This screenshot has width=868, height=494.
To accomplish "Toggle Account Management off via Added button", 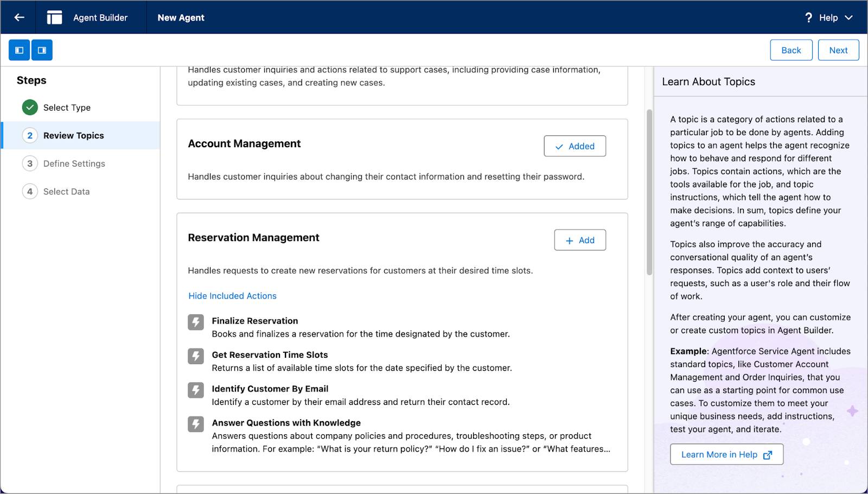I will 575,145.
